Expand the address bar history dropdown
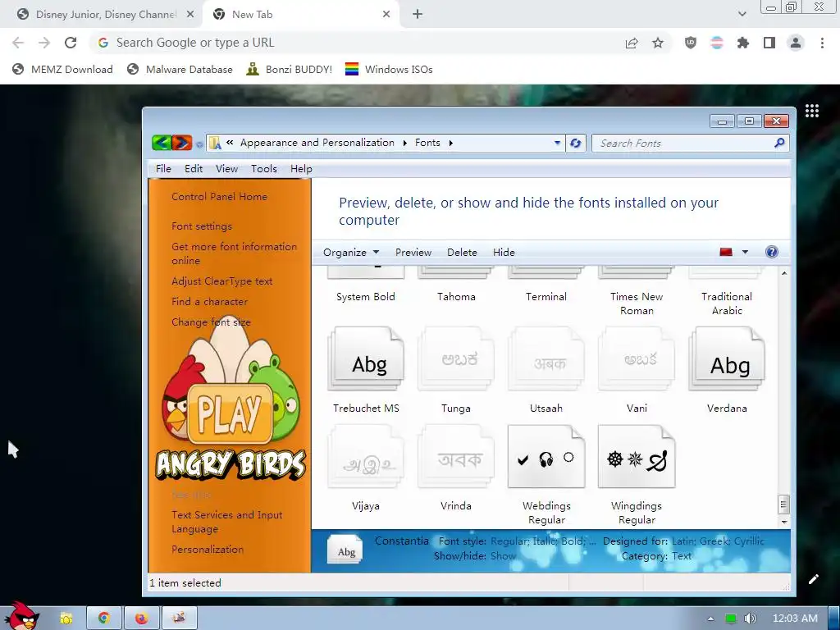The image size is (840, 630). pyautogui.click(x=557, y=143)
